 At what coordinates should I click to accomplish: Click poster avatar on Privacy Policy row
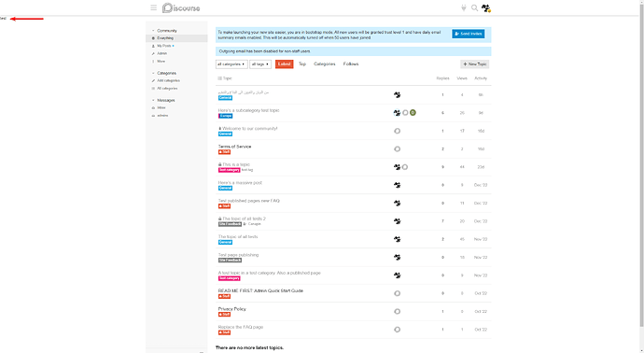[398, 312]
